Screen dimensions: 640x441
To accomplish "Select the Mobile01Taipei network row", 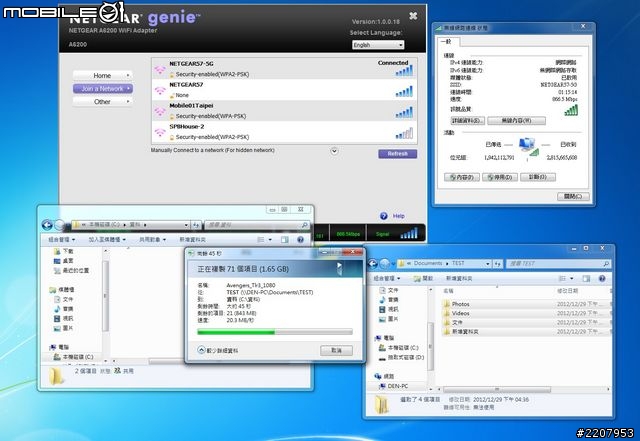I will [284, 111].
